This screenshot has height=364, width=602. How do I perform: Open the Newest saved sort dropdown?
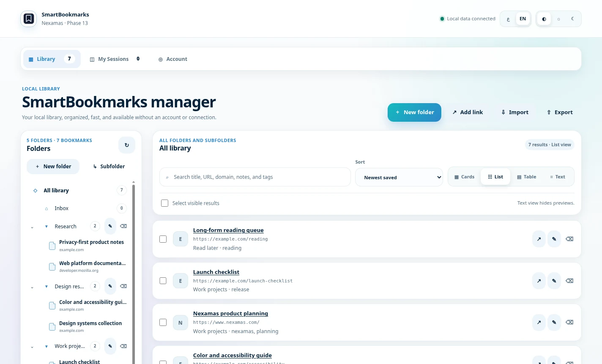pyautogui.click(x=399, y=178)
